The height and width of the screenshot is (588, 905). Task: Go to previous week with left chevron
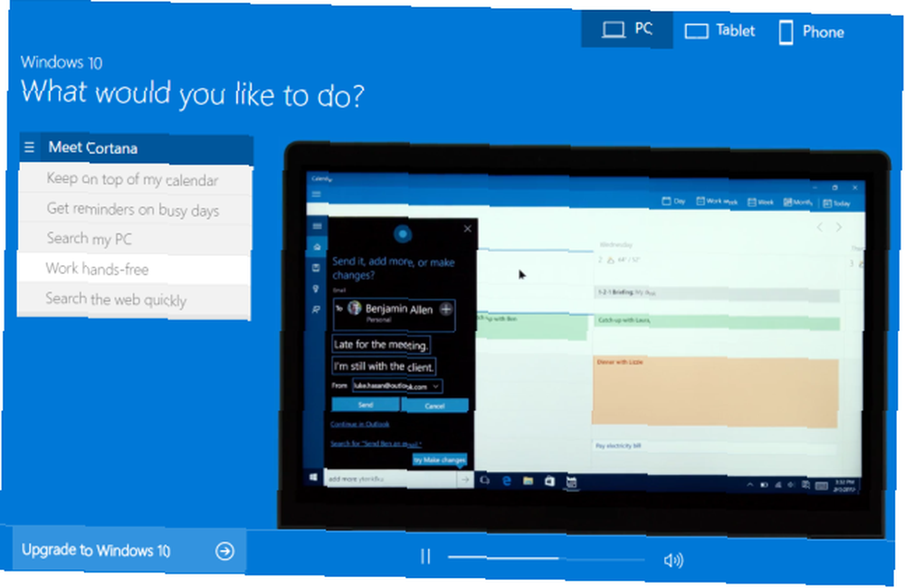tap(820, 227)
